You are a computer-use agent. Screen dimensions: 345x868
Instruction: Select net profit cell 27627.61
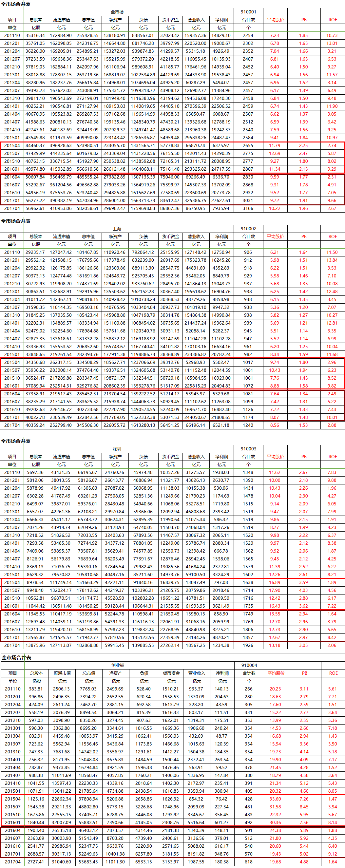(221, 200)
